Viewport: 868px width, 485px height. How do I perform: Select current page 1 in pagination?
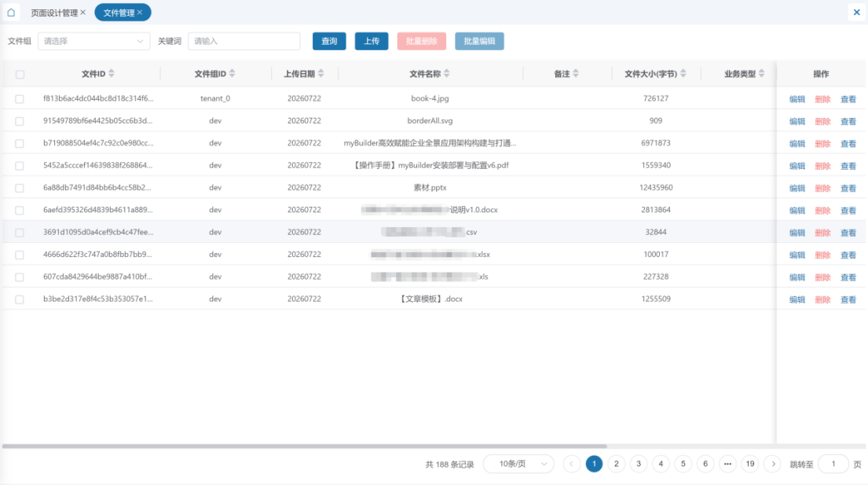594,464
